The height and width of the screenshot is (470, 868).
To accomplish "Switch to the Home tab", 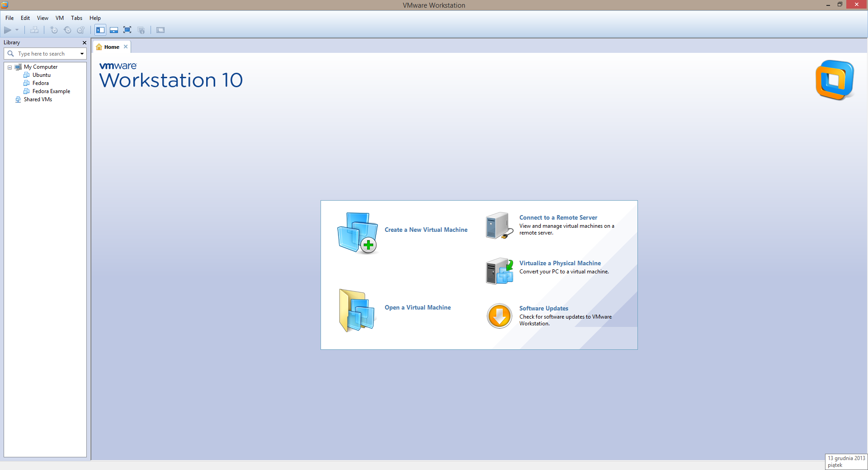I will (112, 47).
